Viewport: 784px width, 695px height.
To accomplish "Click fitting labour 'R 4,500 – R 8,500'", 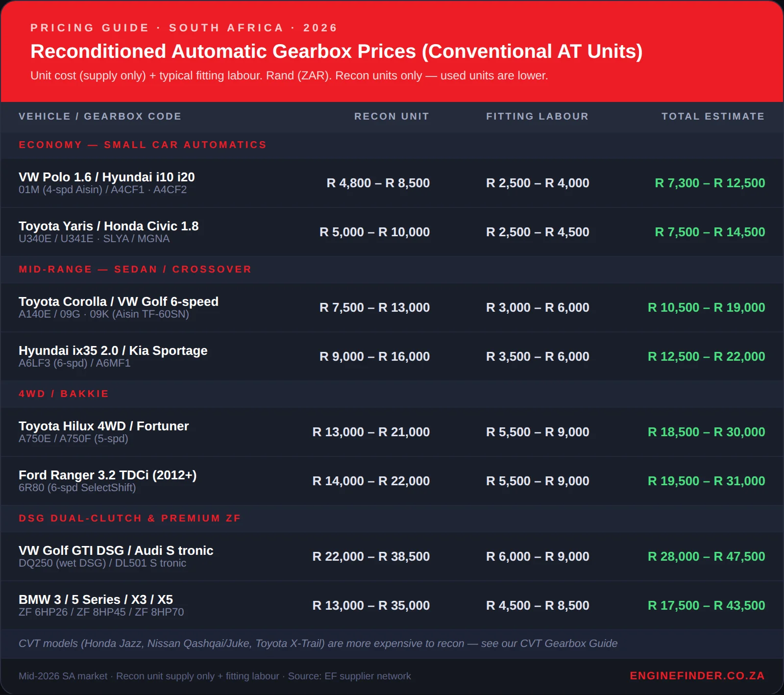I will coord(538,605).
